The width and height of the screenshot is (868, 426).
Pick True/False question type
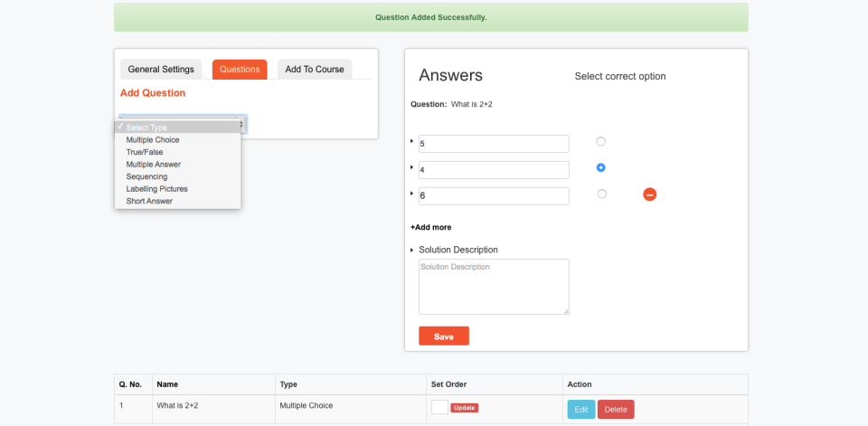click(x=145, y=152)
